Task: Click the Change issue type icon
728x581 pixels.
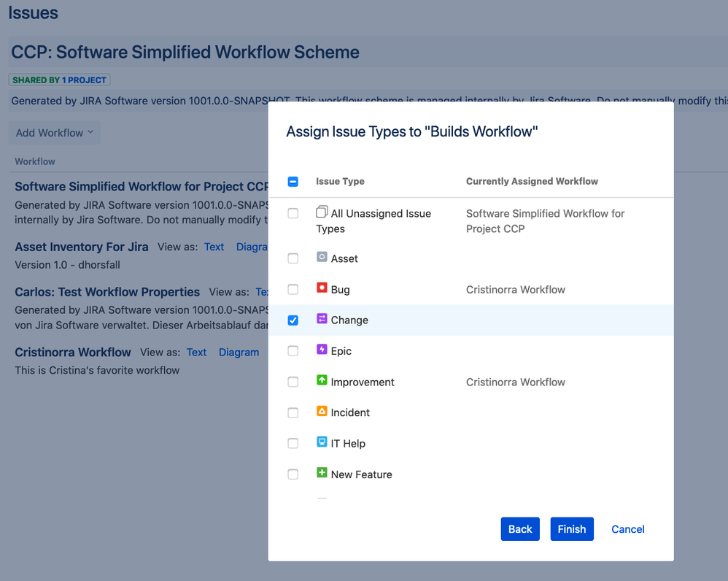Action: (321, 320)
